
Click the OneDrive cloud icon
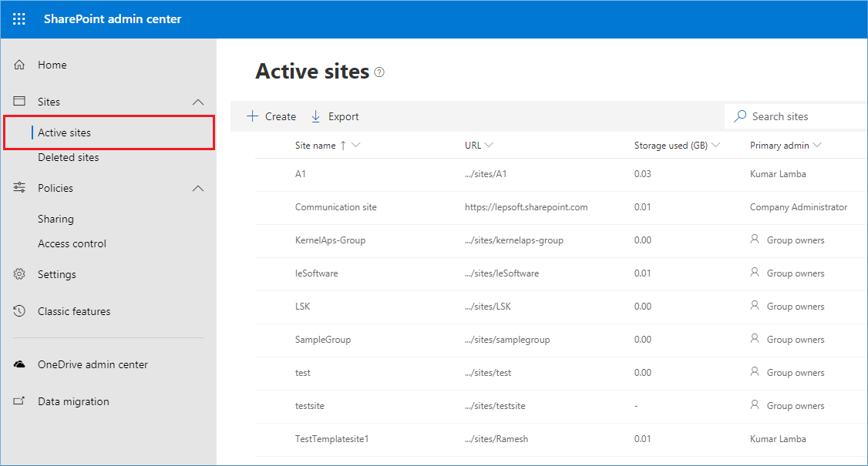coord(19,364)
